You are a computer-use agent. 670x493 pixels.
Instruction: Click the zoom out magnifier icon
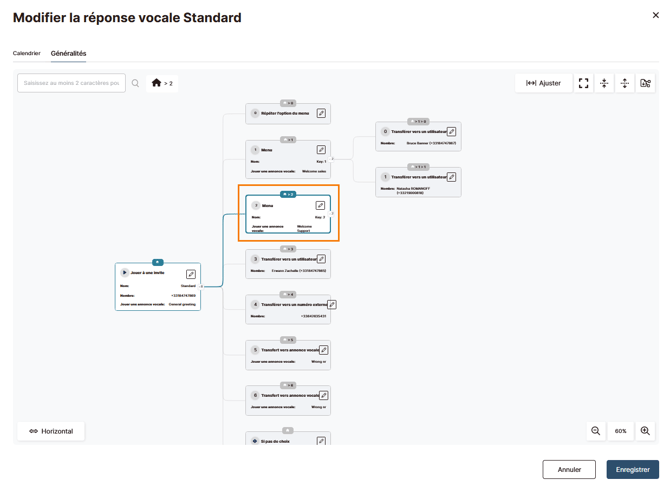click(x=595, y=431)
